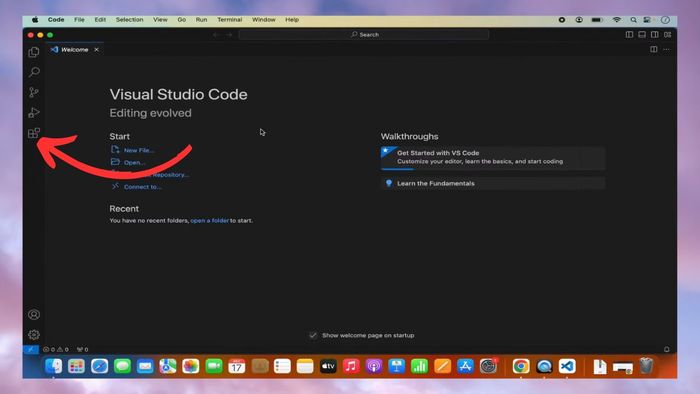
Task: Open App Store from the Dock
Action: click(465, 366)
